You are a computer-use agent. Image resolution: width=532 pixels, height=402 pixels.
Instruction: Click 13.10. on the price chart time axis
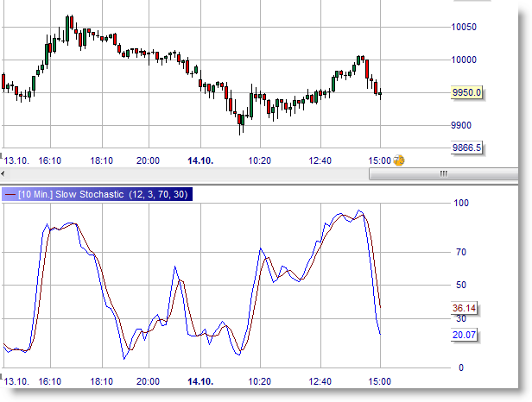click(x=16, y=160)
